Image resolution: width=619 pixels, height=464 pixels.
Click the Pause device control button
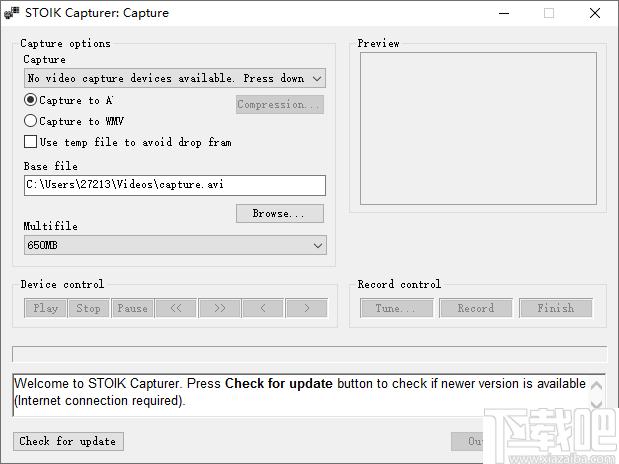tap(133, 308)
